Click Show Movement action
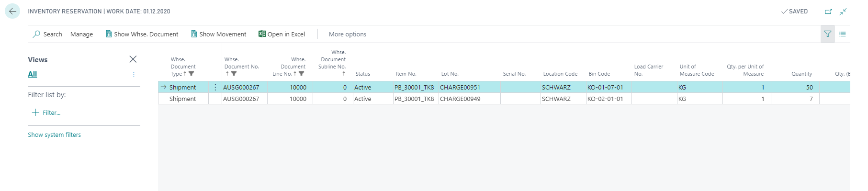Screen dimensions: 868x191 tap(218, 34)
